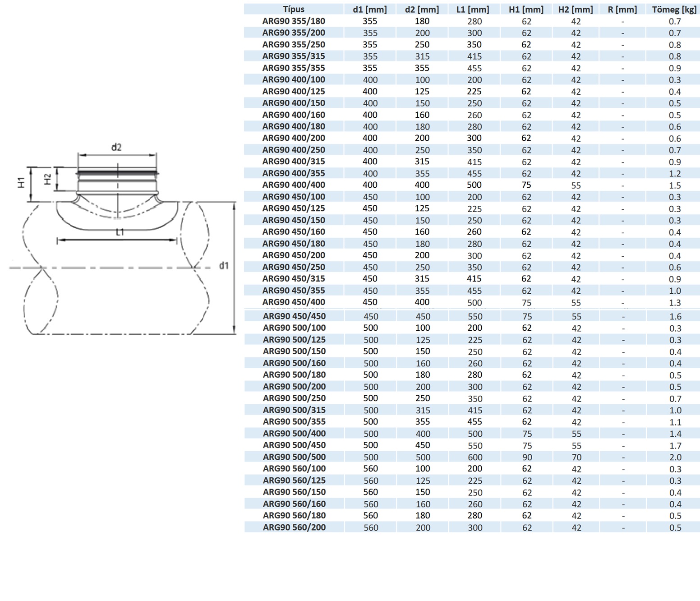Select the d2 [mm] column header
The height and width of the screenshot is (601, 700).
pos(422,9)
